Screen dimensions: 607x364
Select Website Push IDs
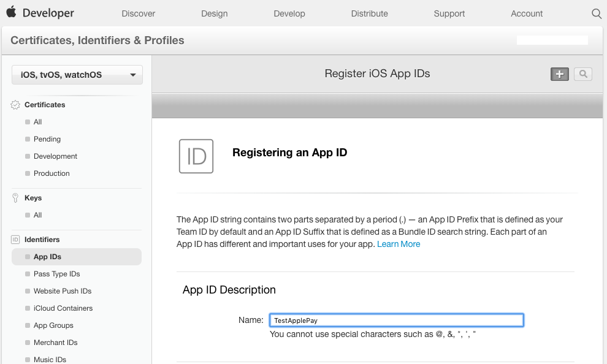[x=63, y=291]
